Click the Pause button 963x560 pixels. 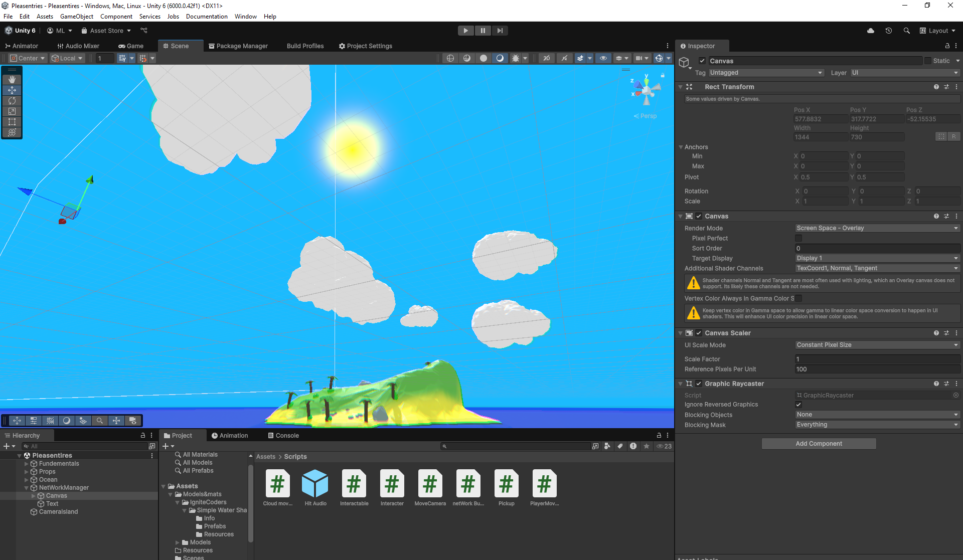483,31
